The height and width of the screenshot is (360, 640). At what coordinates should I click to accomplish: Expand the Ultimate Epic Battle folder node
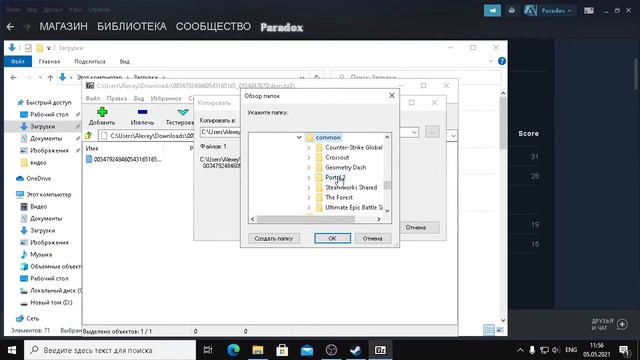tap(309, 208)
